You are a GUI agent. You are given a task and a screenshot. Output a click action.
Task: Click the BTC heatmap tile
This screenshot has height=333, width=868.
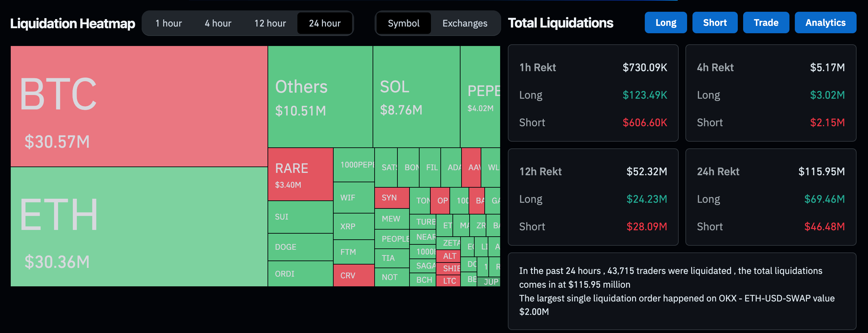[139, 106]
